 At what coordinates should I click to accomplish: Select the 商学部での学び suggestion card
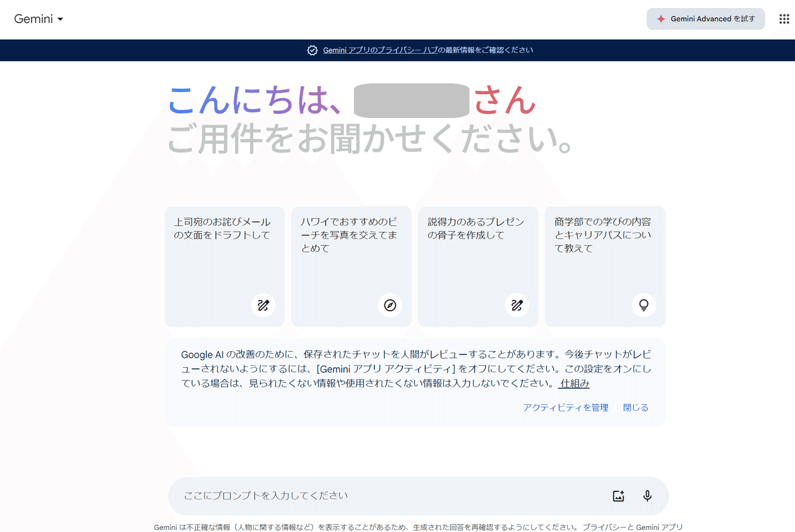605,266
